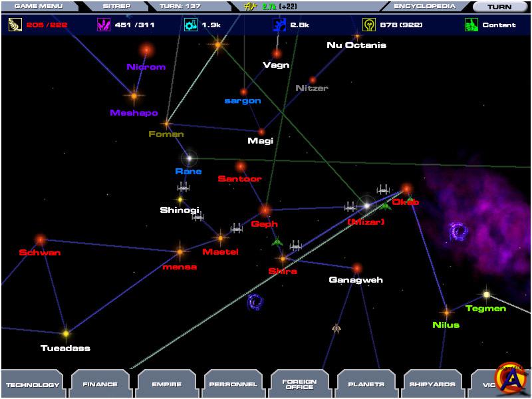
Task: Open the Technology screen
Action: pyautogui.click(x=33, y=384)
